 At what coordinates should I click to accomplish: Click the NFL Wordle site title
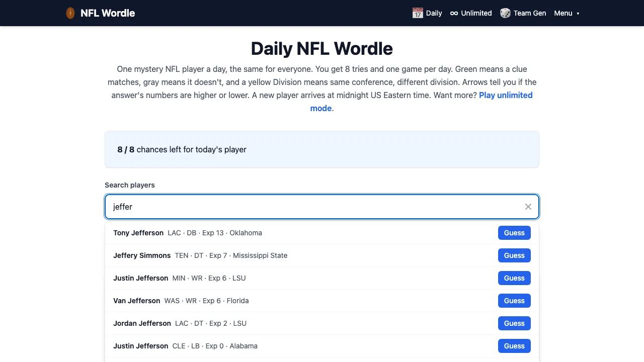108,13
